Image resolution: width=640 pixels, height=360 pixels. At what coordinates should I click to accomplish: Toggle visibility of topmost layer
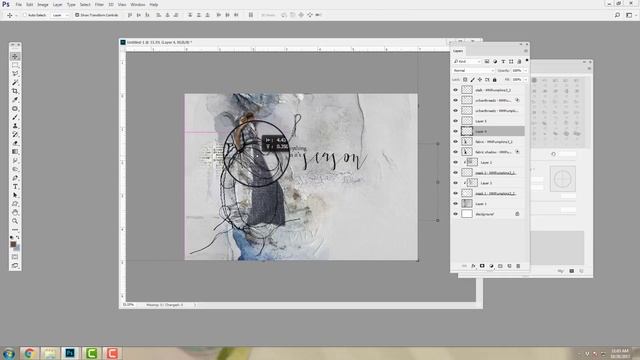[x=456, y=90]
